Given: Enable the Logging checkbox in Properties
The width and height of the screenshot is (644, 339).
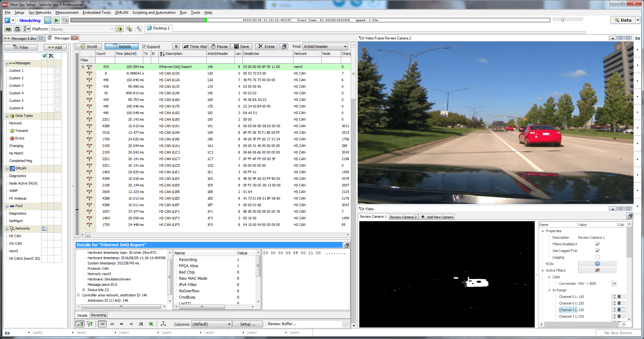Looking at the screenshot, I should coord(597,257).
